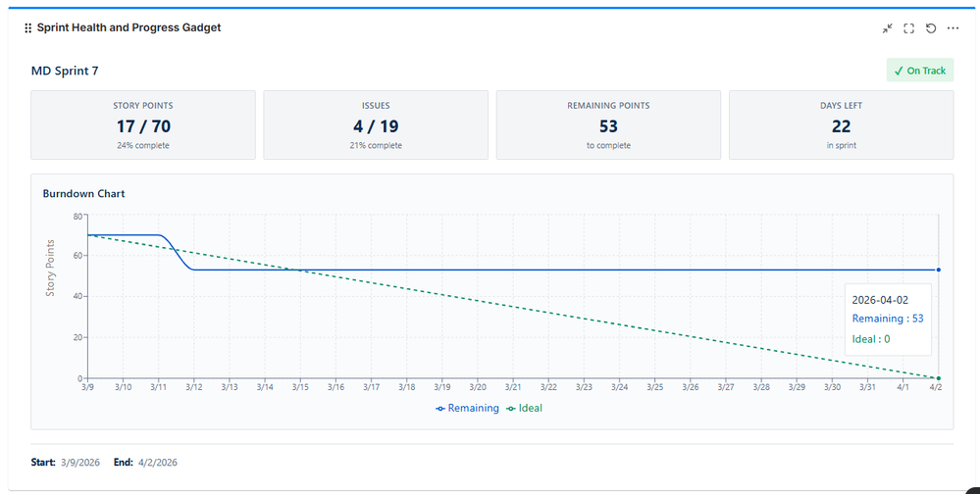Screen dimensions: 980x494
Task: Toggle the Remaining series in legend
Action: (x=468, y=409)
